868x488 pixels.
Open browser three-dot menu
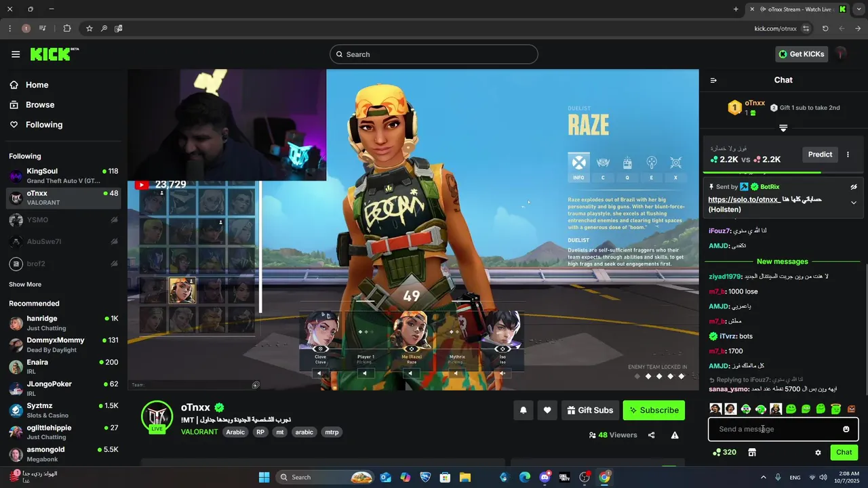9,28
